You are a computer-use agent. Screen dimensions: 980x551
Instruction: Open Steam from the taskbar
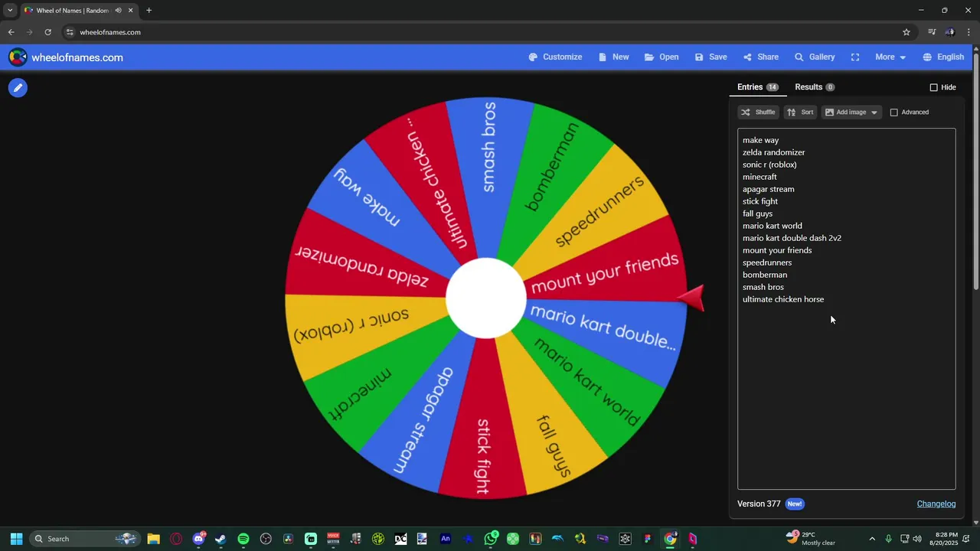click(x=220, y=539)
